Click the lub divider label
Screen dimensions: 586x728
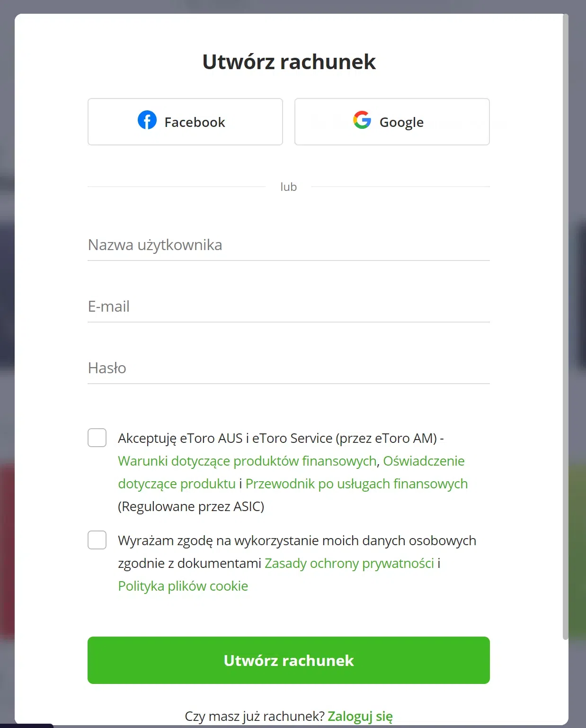pos(289,187)
